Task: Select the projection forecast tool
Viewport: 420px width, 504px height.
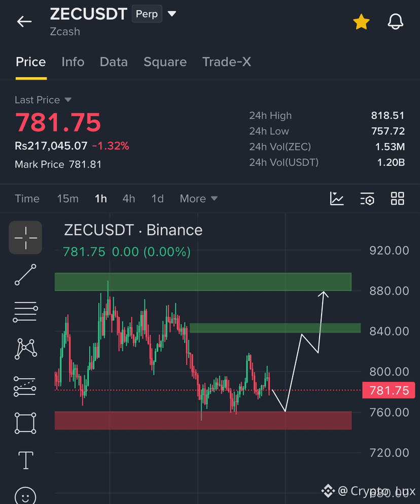Action: 25,386
